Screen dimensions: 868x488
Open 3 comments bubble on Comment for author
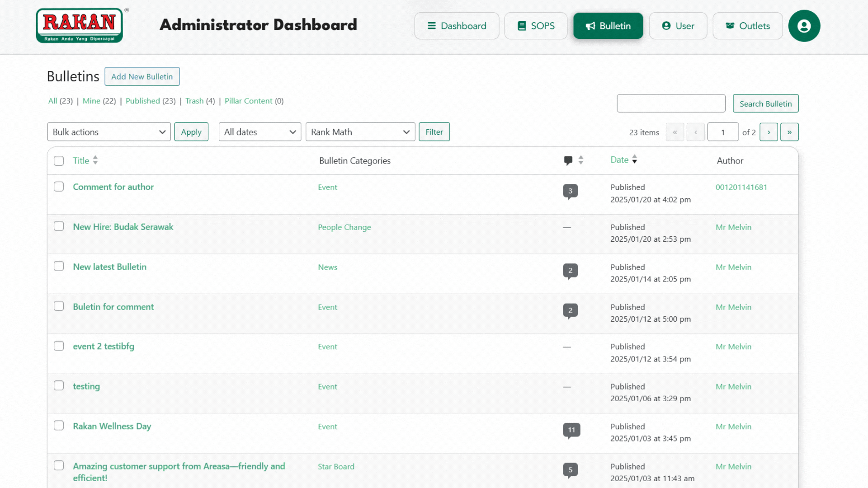click(570, 191)
